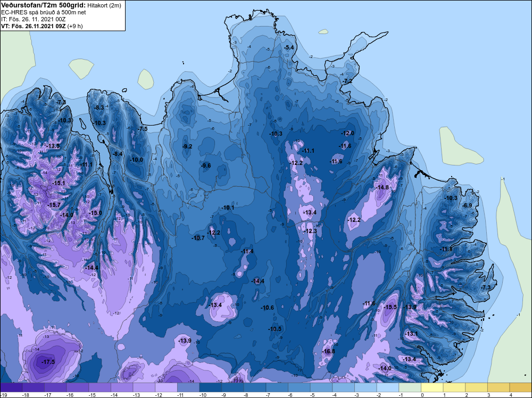Select the -13.1 temperature reading
Image resolution: width=532 pixels, height=398 pixels.
pos(411,334)
